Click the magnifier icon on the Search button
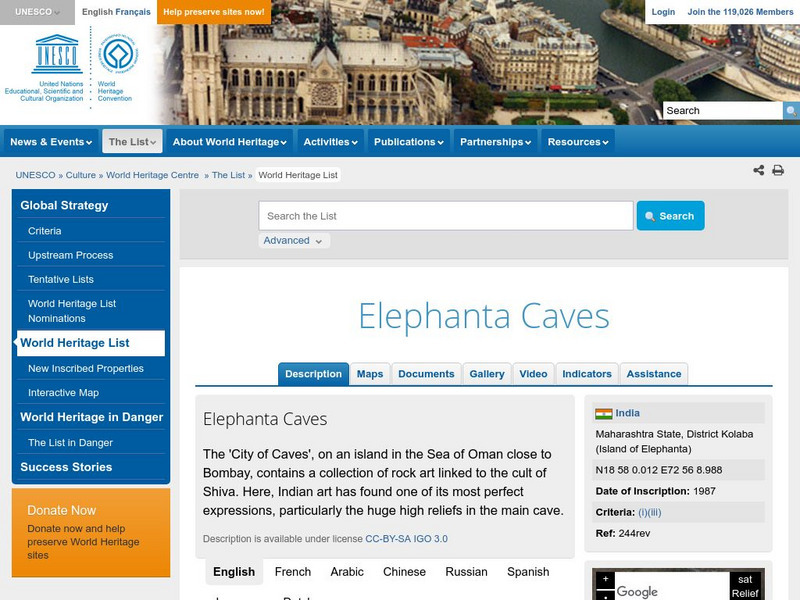 650,215
